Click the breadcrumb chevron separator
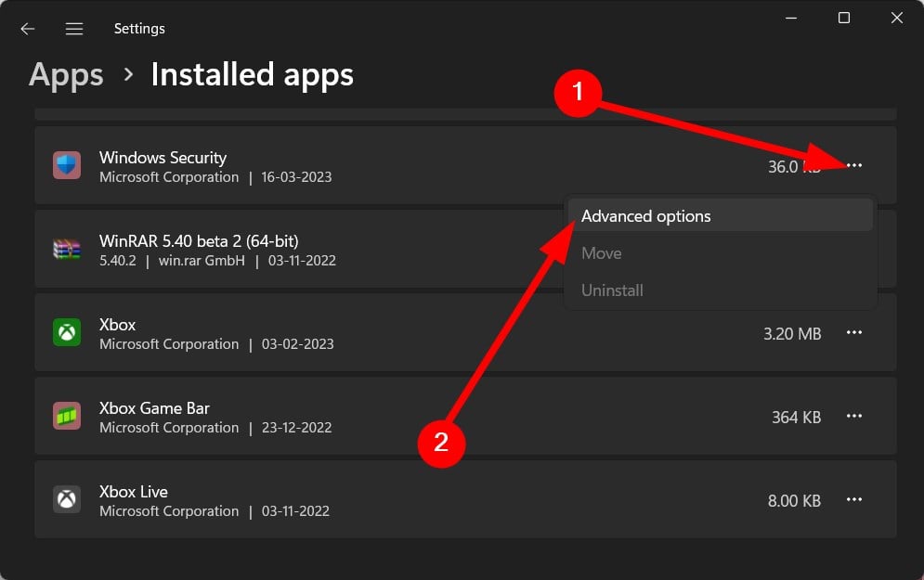 [128, 75]
